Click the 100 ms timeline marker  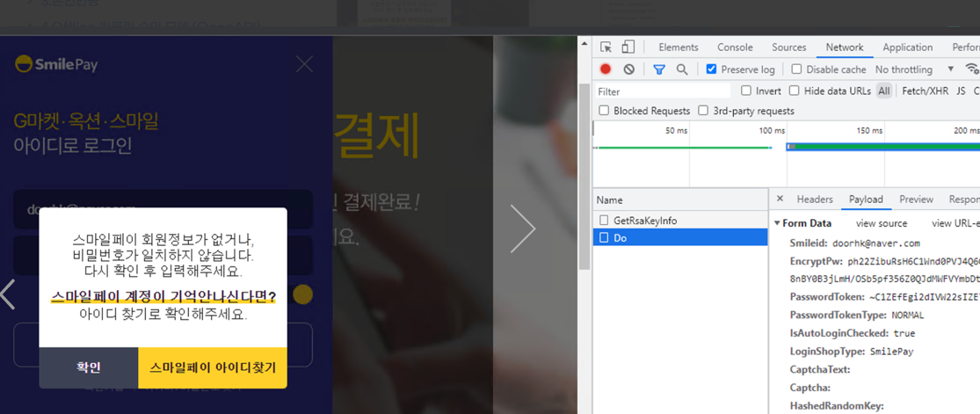772,130
